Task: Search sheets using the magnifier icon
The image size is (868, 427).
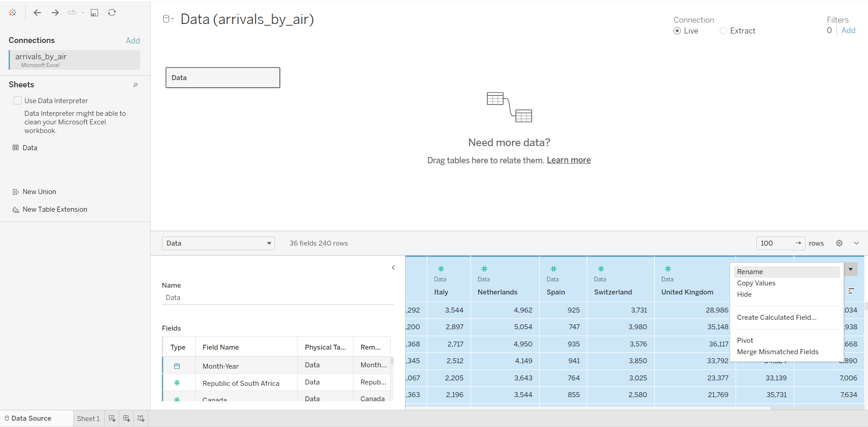Action: tap(135, 85)
